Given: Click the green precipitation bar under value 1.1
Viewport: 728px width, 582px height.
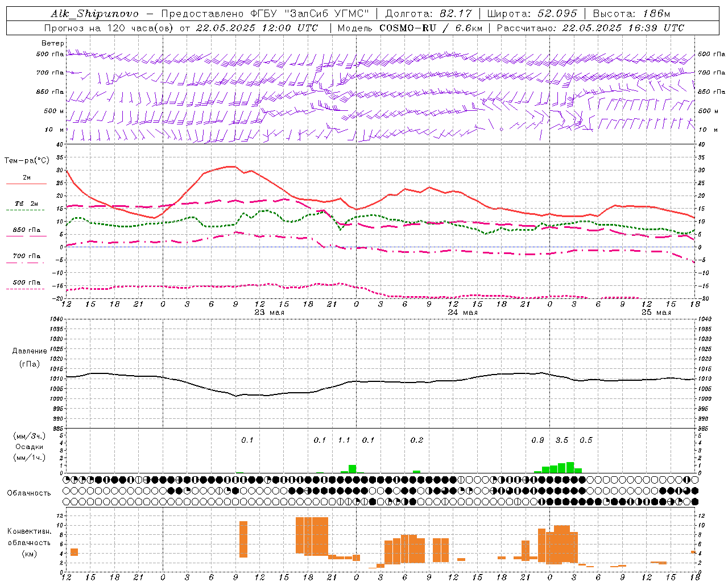Looking at the screenshot, I should [x=353, y=469].
